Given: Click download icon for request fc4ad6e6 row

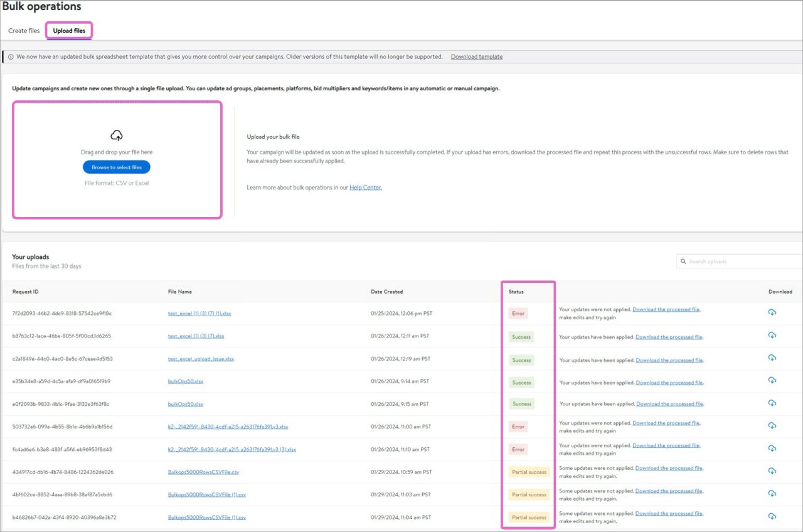Looking at the screenshot, I should pos(772,448).
